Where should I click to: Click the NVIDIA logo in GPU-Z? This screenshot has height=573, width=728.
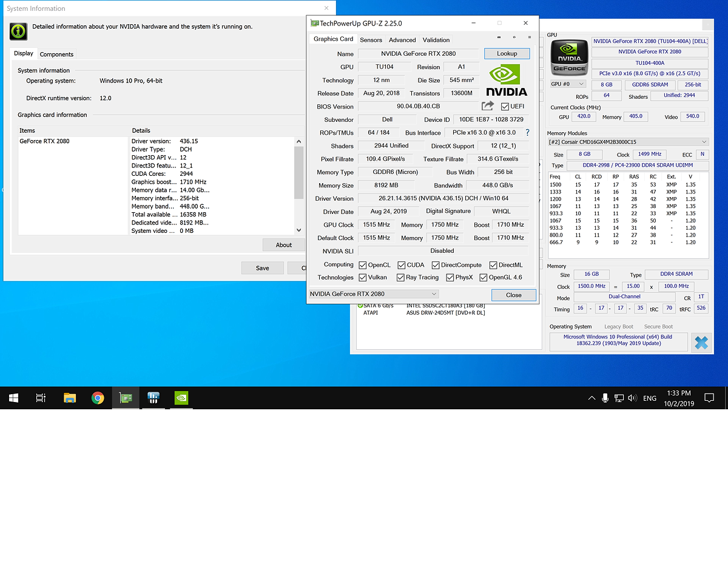pos(507,81)
